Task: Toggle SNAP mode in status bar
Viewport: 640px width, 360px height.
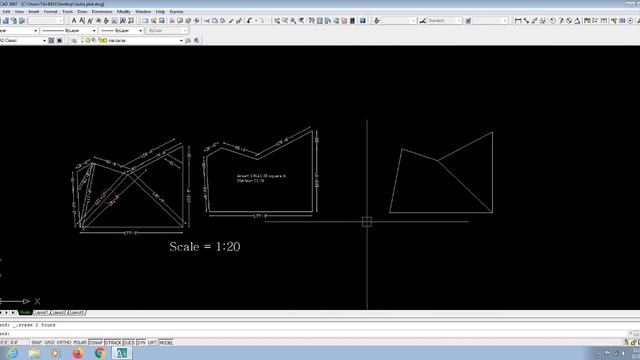Action: pos(36,342)
